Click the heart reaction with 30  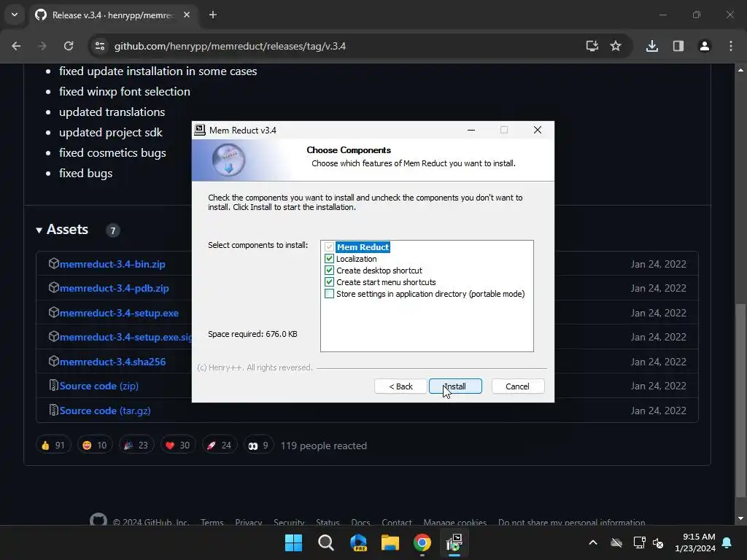[x=177, y=446]
